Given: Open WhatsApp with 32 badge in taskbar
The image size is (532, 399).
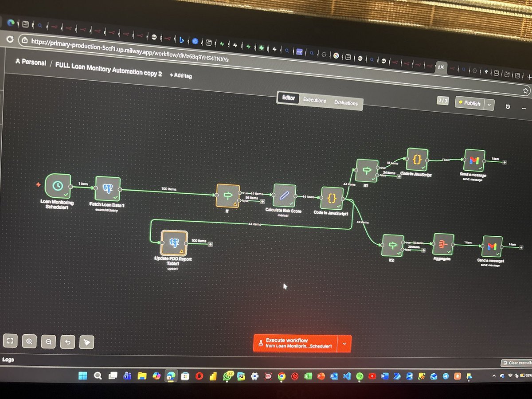Looking at the screenshot, I should (228, 376).
